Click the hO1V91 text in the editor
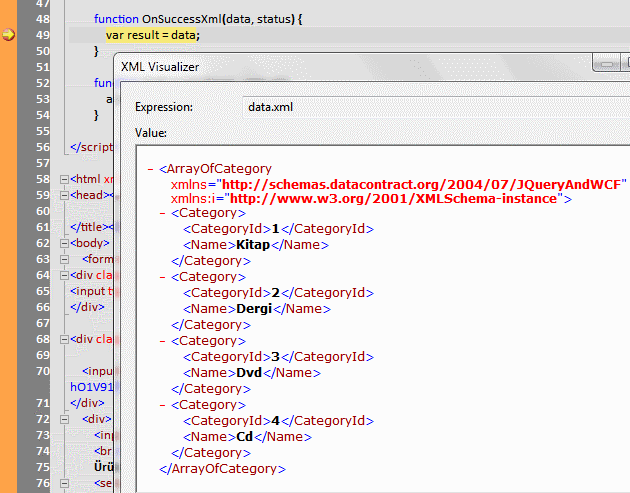The image size is (630, 493). coord(92,387)
